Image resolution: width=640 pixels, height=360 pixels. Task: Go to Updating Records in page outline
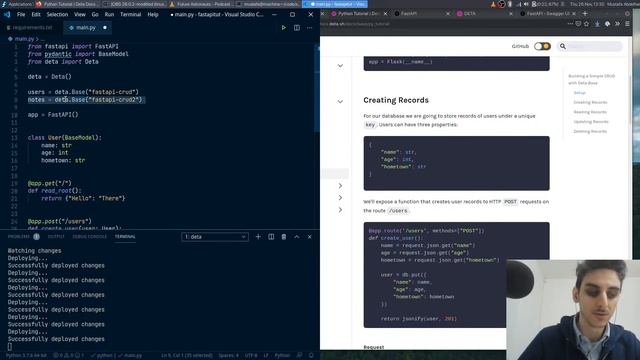pyautogui.click(x=591, y=122)
